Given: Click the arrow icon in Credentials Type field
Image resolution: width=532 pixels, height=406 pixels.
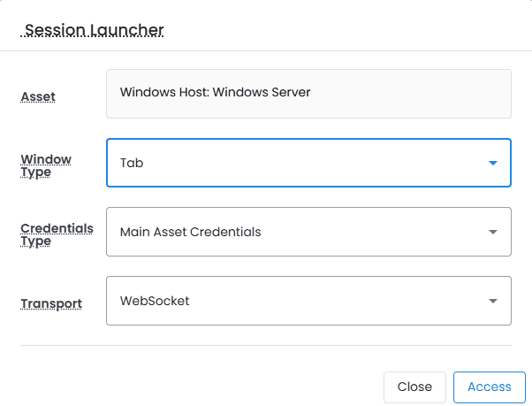Looking at the screenshot, I should (493, 233).
